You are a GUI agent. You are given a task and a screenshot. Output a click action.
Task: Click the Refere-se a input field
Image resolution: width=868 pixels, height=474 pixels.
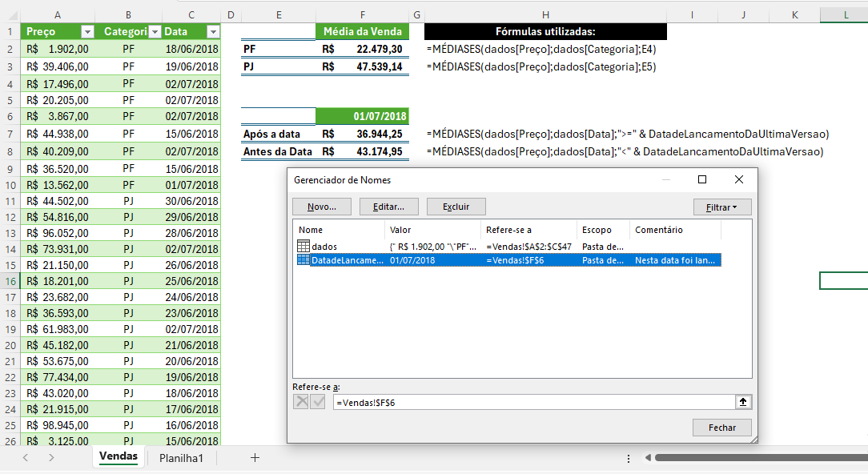(x=533, y=403)
